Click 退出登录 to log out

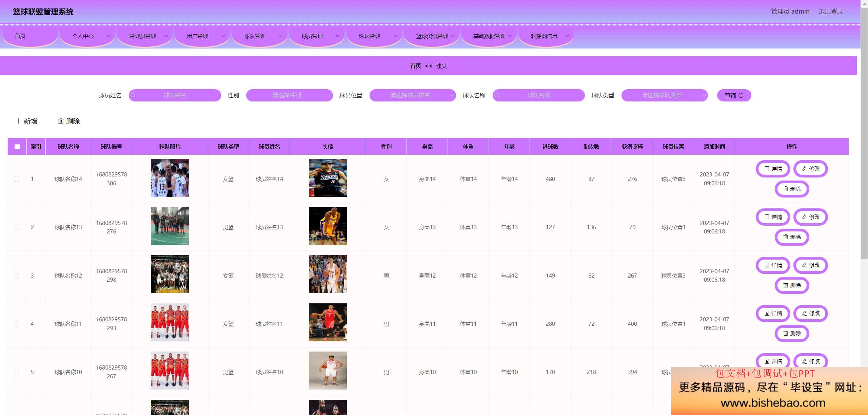[x=831, y=12]
